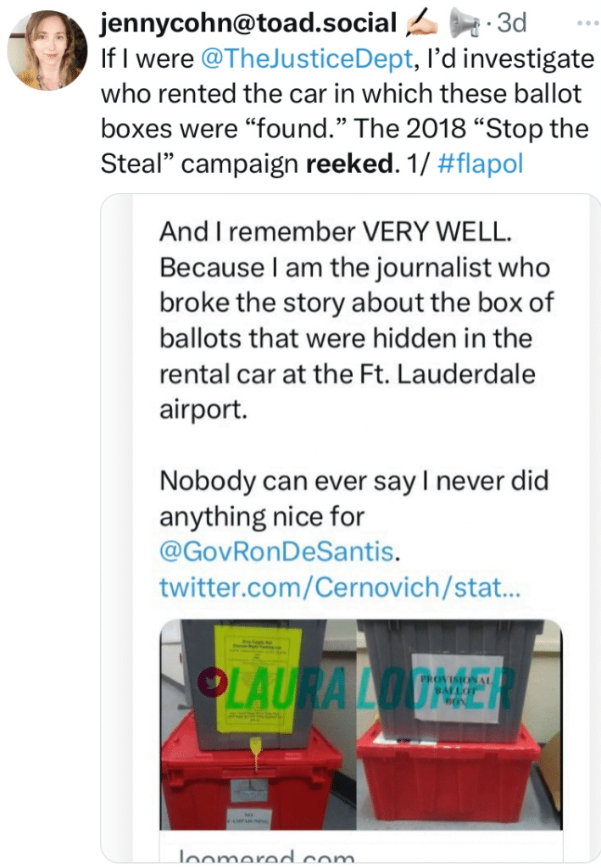The image size is (601, 868).
Task: Click the jennycohn profile avatar photo
Action: (x=47, y=51)
